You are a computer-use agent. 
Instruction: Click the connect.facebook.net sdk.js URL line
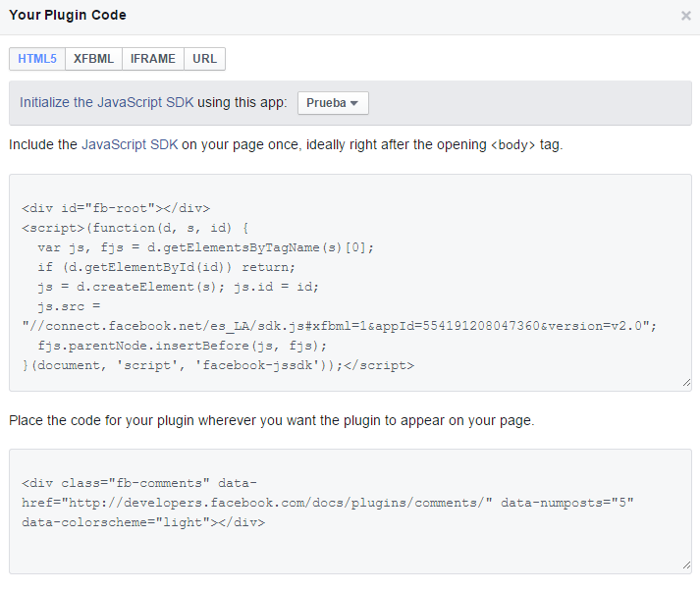pos(340,326)
